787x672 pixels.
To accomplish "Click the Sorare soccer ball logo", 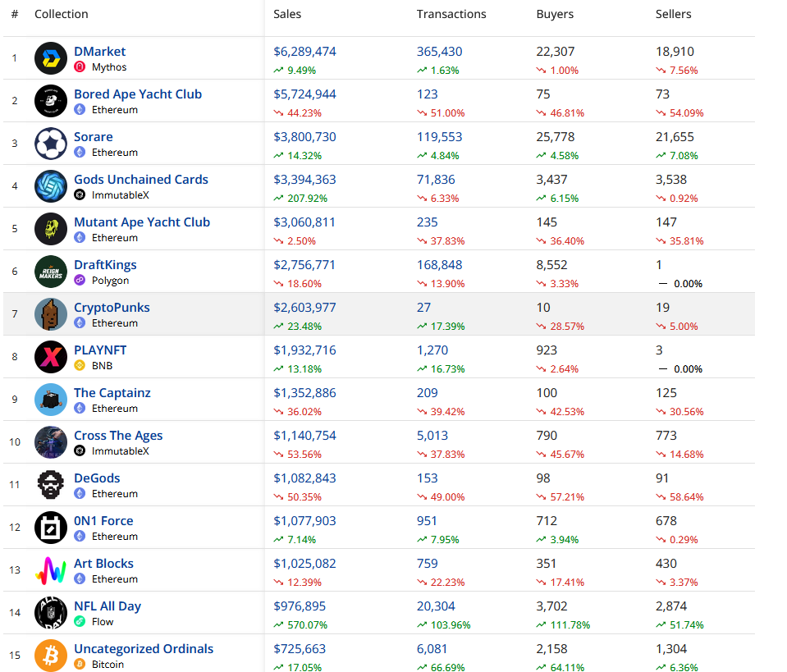I will click(x=50, y=144).
